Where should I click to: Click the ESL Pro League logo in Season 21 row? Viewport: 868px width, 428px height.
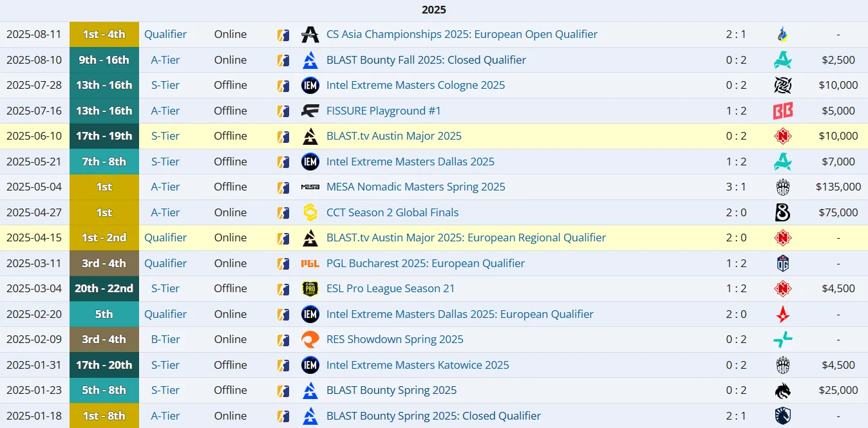310,288
